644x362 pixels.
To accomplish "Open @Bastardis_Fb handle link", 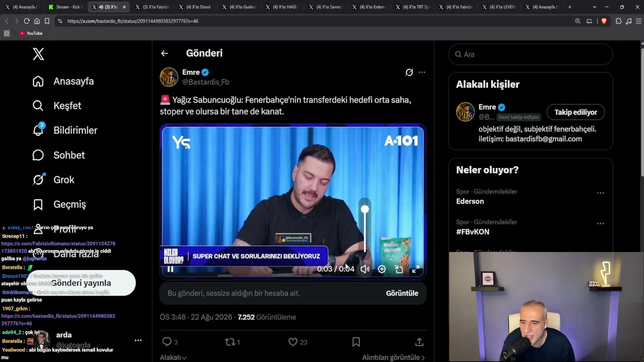I will pyautogui.click(x=205, y=82).
